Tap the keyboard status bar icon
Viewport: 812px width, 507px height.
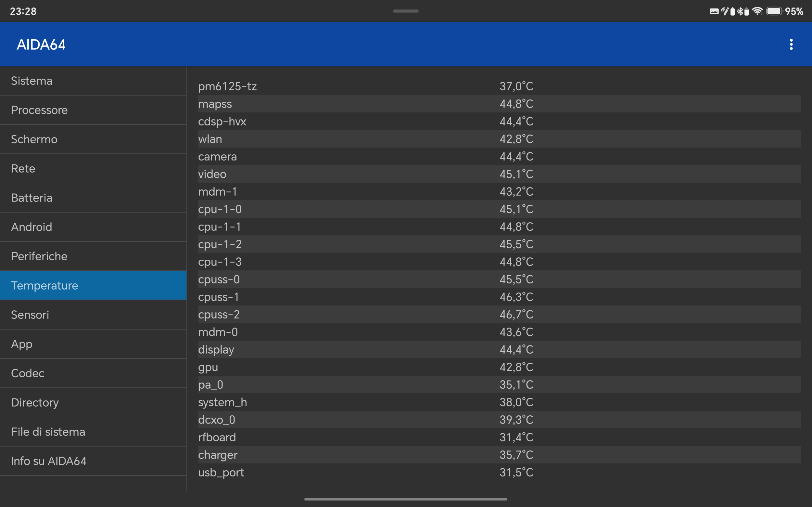pyautogui.click(x=714, y=11)
